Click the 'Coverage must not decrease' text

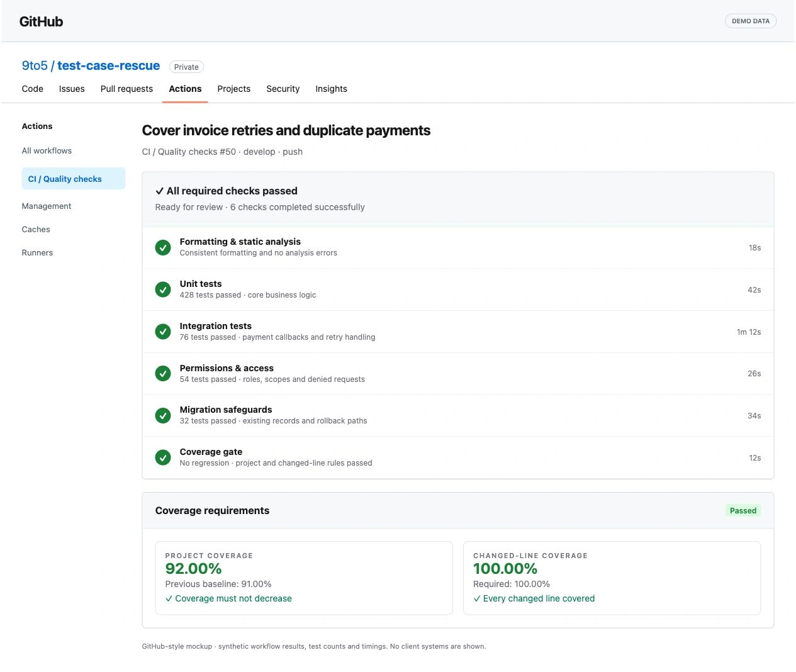pyautogui.click(x=233, y=598)
